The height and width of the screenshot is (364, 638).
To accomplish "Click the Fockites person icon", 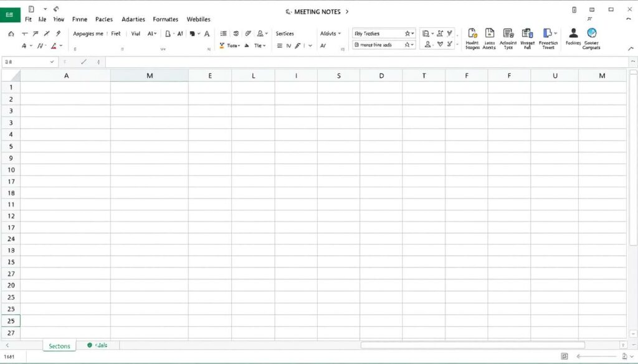I will (573, 37).
